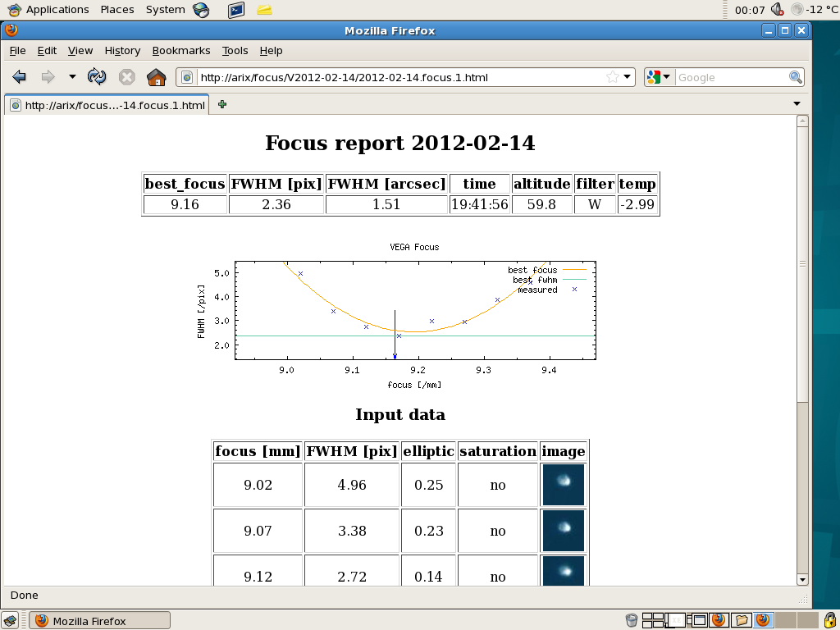Open the Help menu

tap(271, 51)
